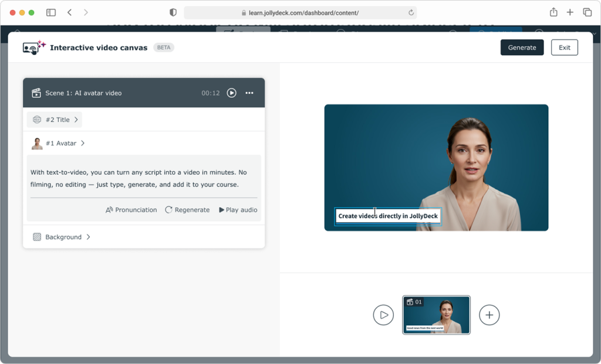Viewport: 601px width, 364px height.
Task: Click the 00:12 scene duration
Action: point(211,93)
